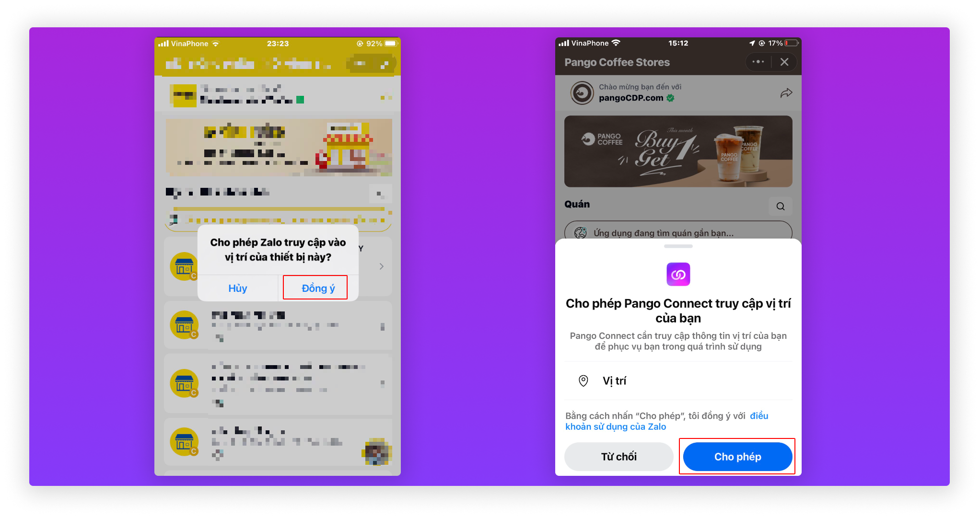Open the Buy 1 Get 1 promo banner
This screenshot has height=518, width=980.
(678, 151)
